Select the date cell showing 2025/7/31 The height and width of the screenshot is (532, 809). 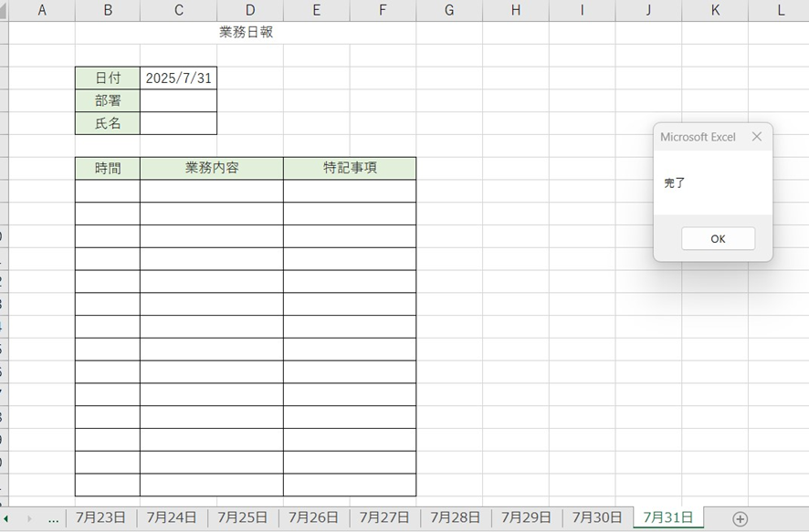[178, 78]
